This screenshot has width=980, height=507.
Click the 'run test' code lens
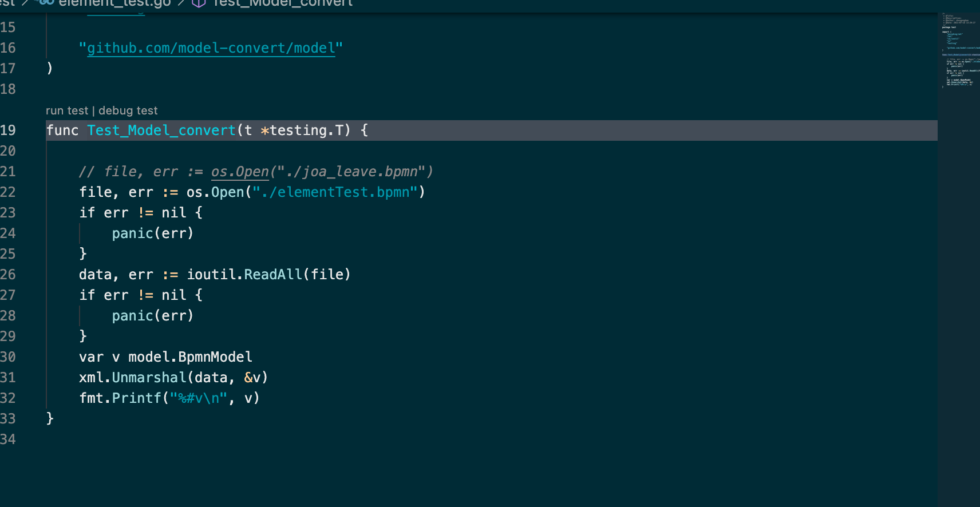67,110
